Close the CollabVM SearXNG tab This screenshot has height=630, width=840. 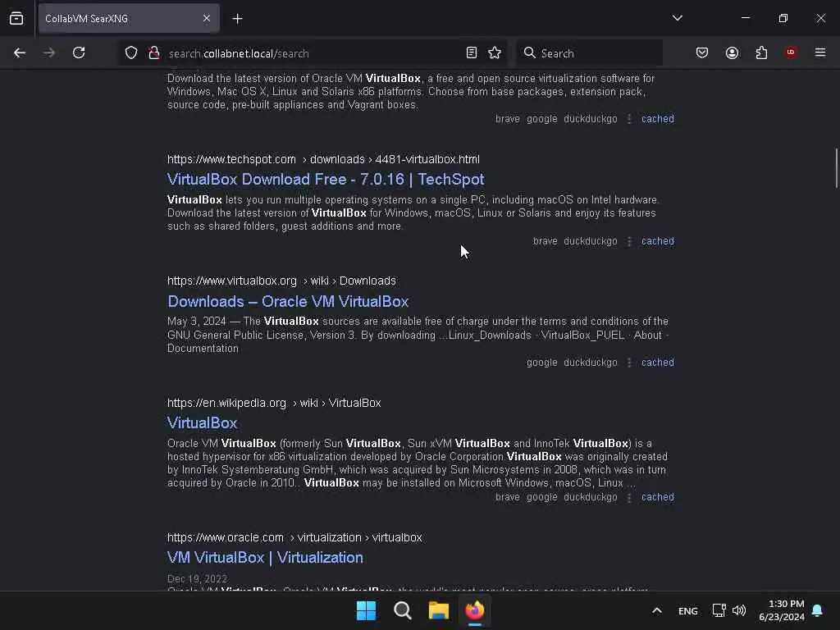(207, 19)
